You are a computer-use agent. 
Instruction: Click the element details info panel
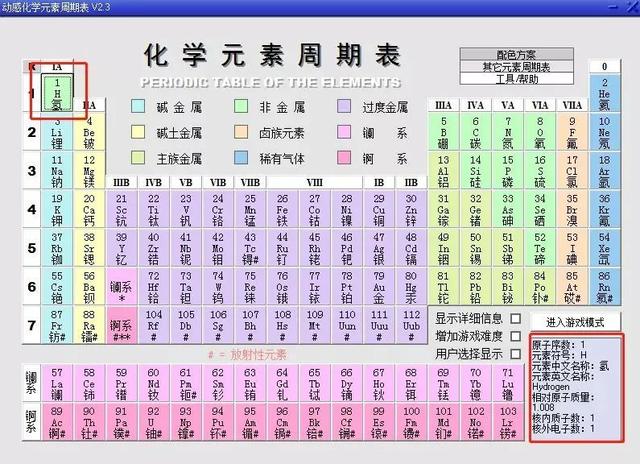(577, 388)
